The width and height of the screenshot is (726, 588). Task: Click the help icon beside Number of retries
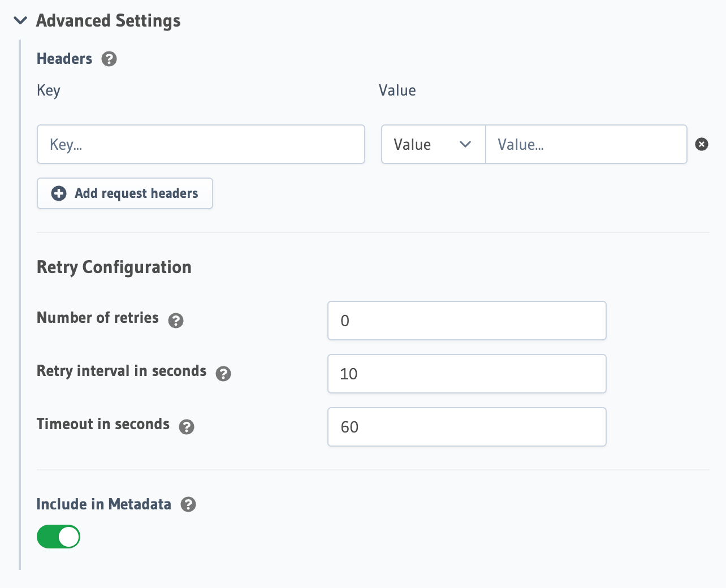coord(176,321)
